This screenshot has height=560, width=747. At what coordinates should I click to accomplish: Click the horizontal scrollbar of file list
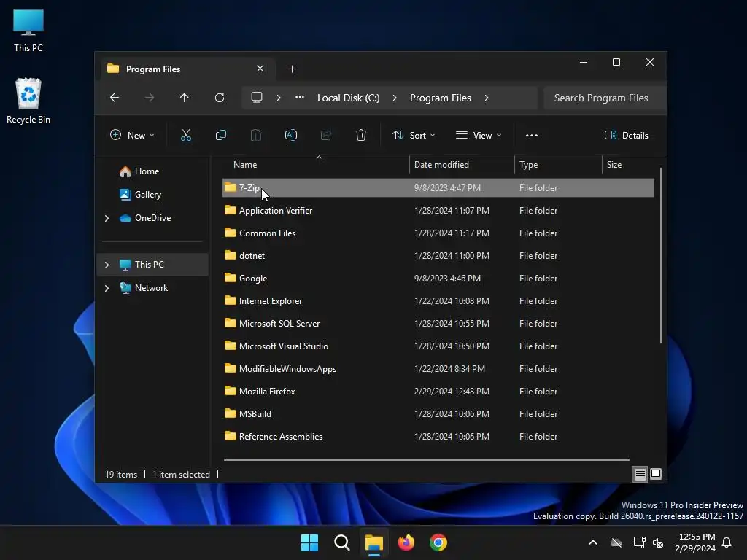(426, 460)
